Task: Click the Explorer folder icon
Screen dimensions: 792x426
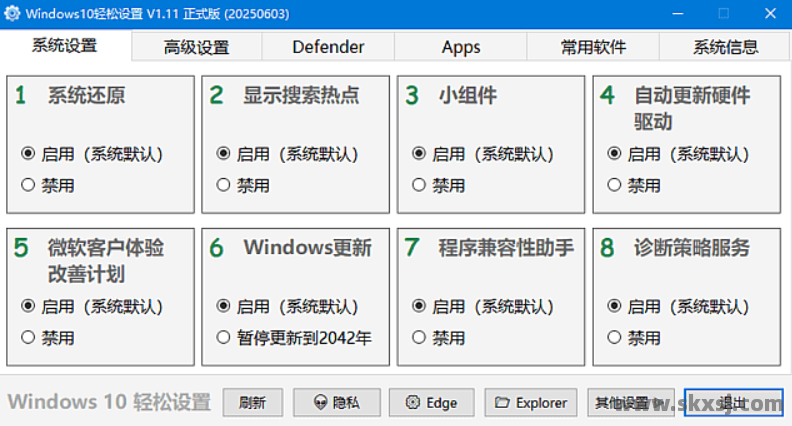Action: [x=503, y=403]
